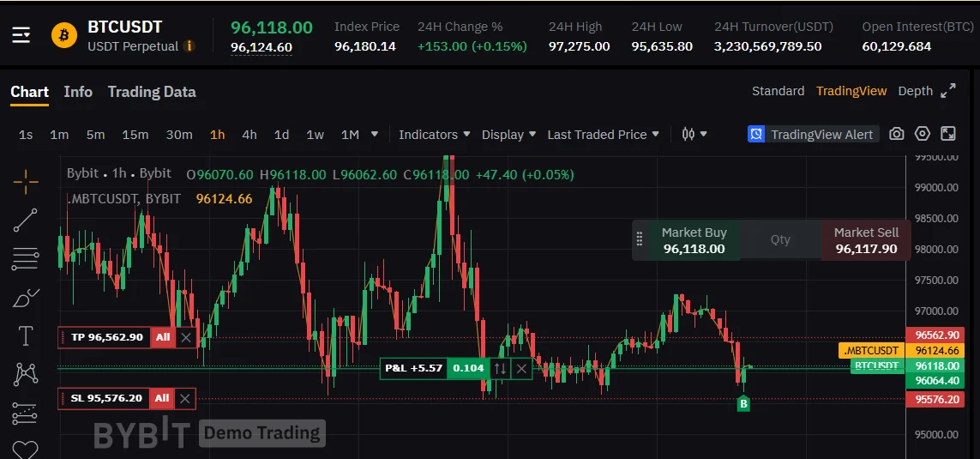Expand chart type dropdown arrow

pos(704,134)
